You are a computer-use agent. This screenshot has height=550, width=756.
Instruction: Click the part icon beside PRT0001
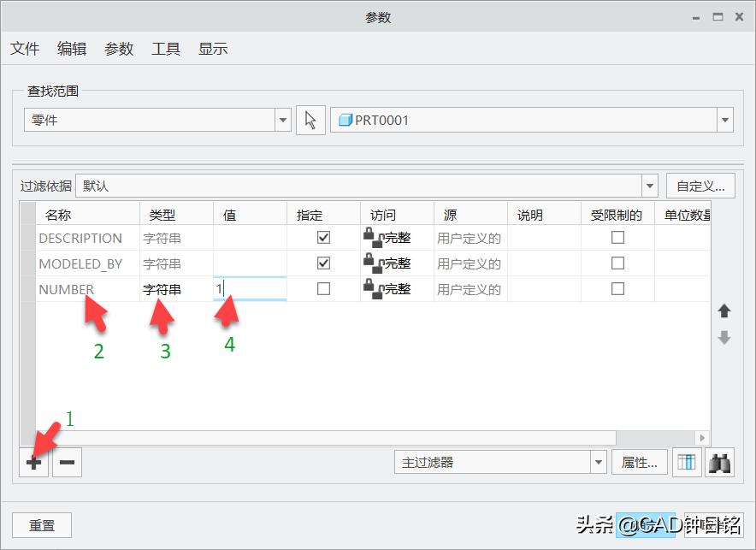click(x=345, y=120)
